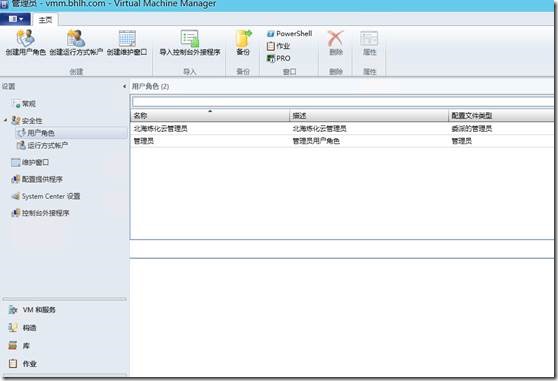Image resolution: width=558 pixels, height=381 pixels.
Task: Toggle the PRO window button
Action: 278,58
